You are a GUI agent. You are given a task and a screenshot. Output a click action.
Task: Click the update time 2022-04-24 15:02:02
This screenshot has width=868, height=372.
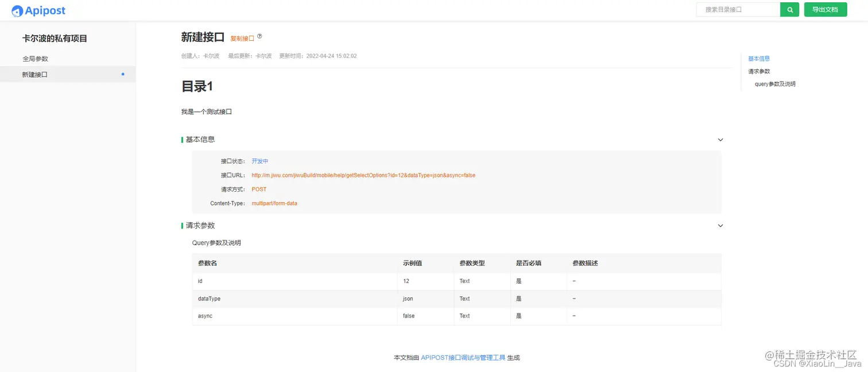point(331,56)
